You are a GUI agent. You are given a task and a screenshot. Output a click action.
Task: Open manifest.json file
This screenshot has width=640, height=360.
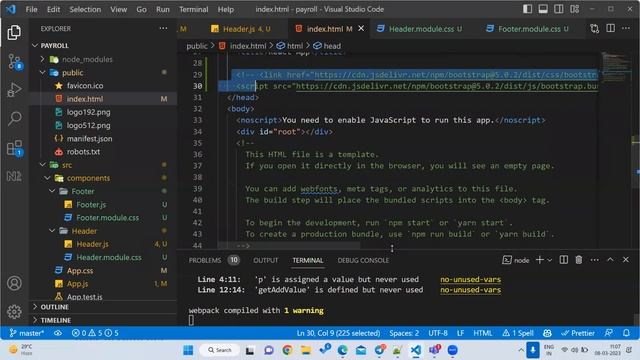pos(89,138)
